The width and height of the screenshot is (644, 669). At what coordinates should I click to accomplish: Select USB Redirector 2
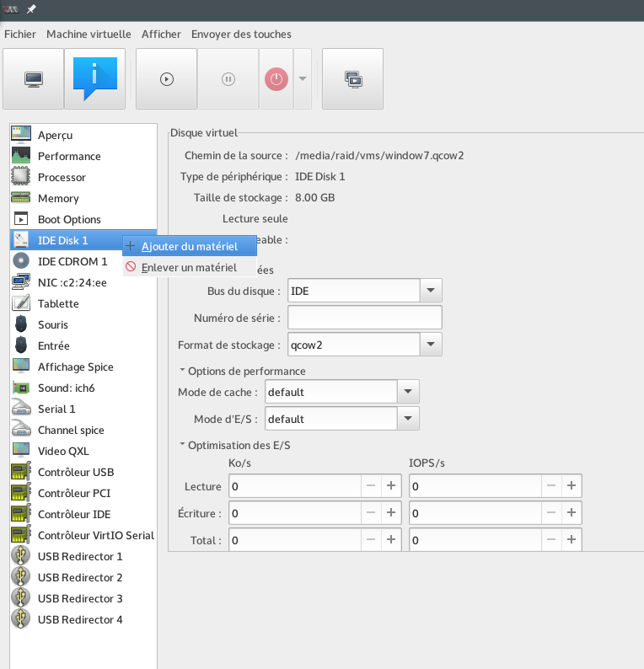pos(83,578)
